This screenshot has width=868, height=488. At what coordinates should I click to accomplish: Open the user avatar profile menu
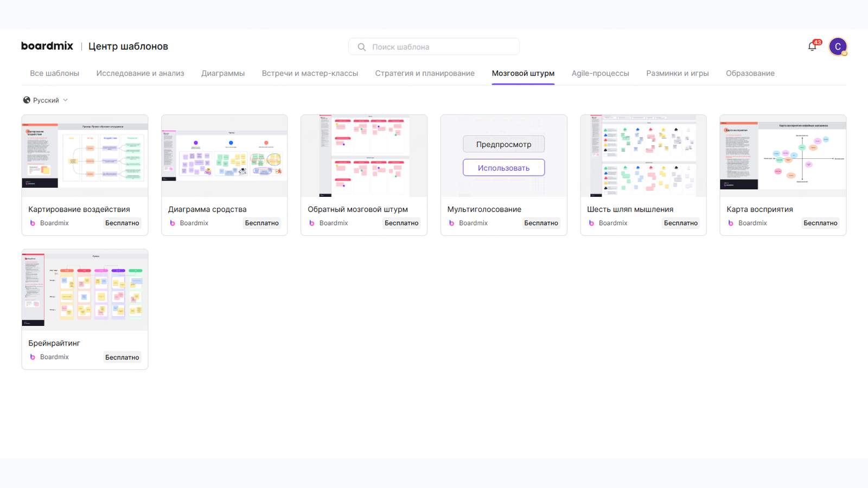(x=838, y=47)
